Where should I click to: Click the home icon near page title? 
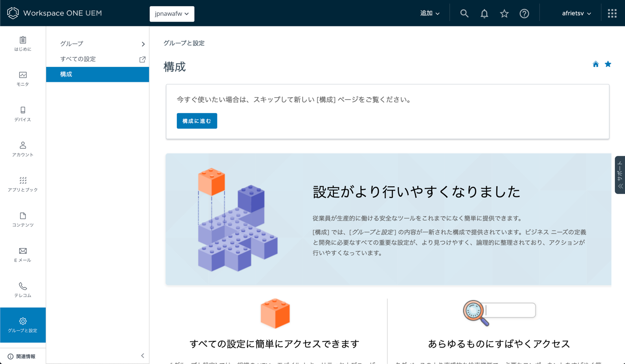point(596,64)
